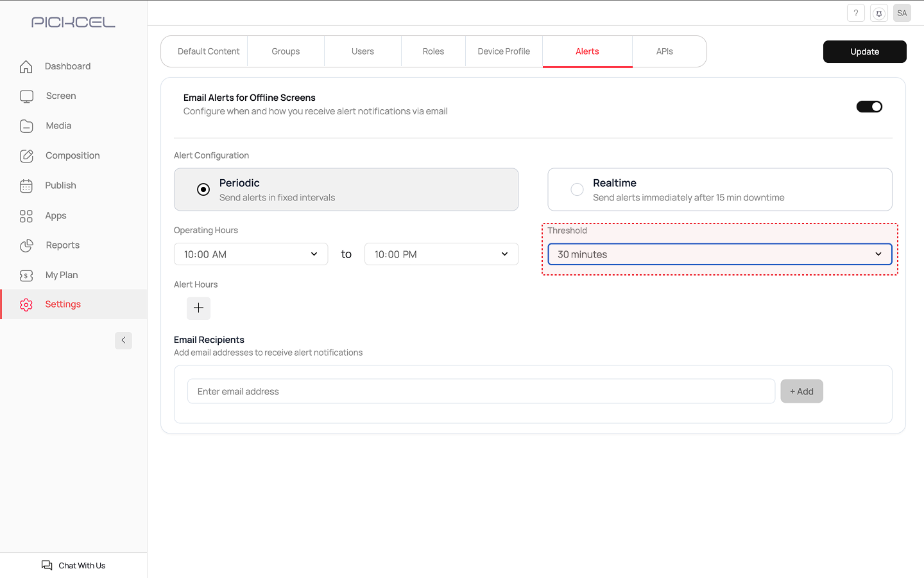Screen dimensions: 924x578
Task: Open Composition via its pencil icon
Action: point(26,156)
